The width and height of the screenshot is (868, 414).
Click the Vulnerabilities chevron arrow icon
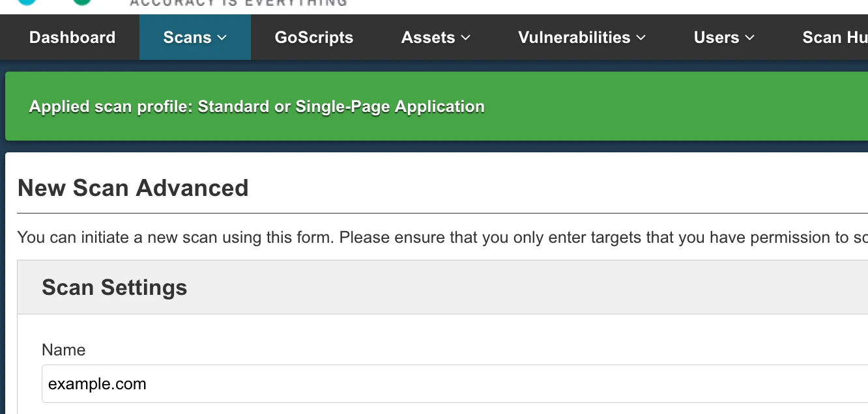[x=641, y=38]
